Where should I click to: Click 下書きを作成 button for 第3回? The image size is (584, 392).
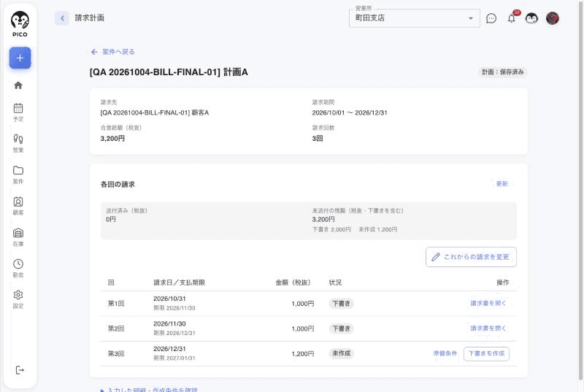[486, 353]
